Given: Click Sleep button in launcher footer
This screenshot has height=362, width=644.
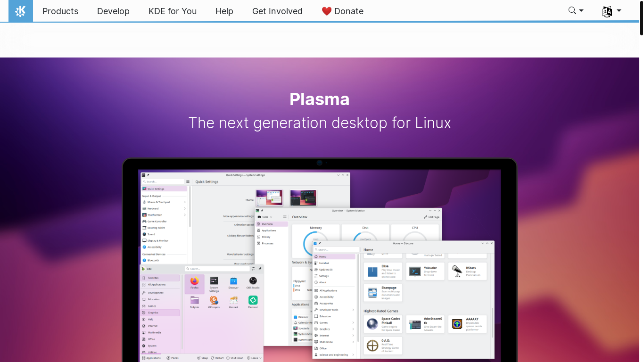Looking at the screenshot, I should coord(203,358).
